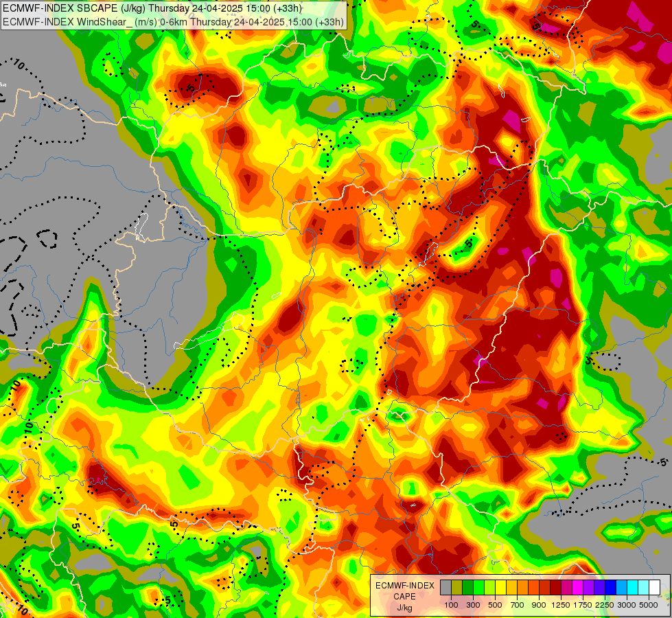The image size is (672, 618).
Task: Click the pure yellow legend swatch
Action: click(500, 587)
